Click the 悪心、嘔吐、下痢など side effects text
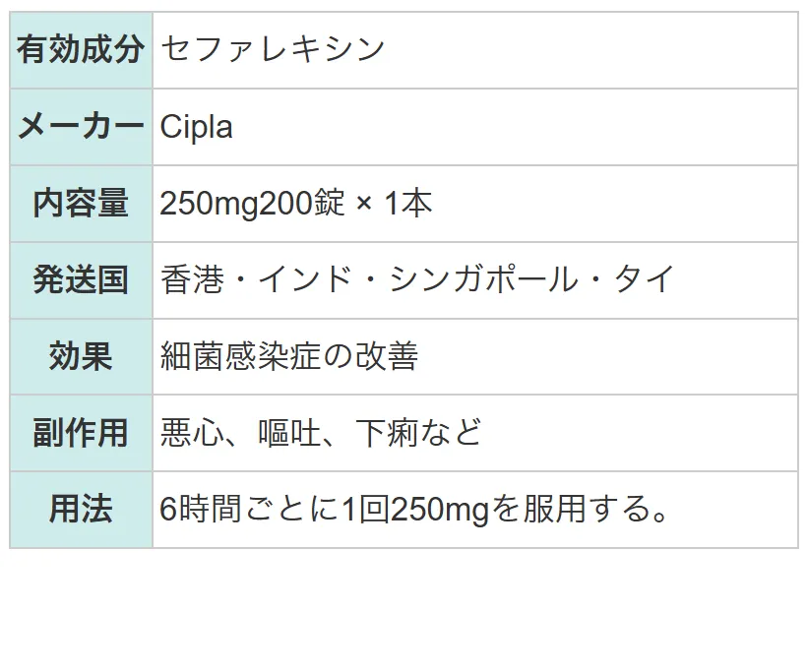Viewport: 807px width, 672px height. [321, 433]
